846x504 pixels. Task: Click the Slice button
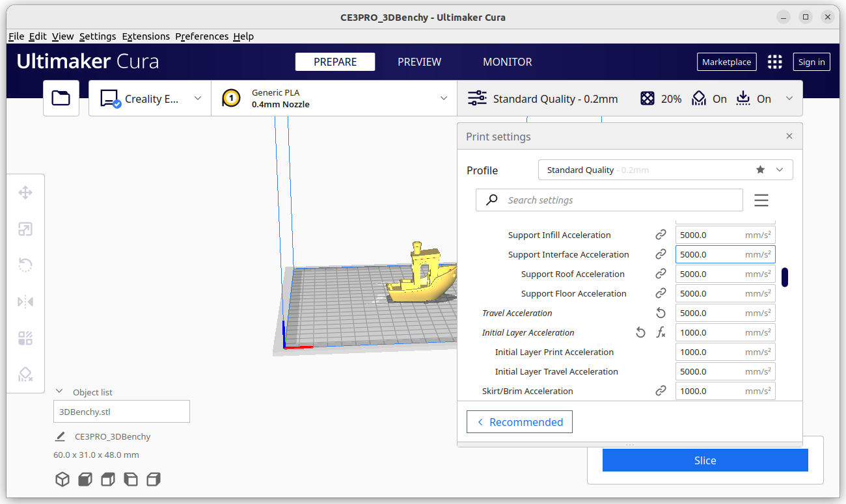tap(705, 460)
